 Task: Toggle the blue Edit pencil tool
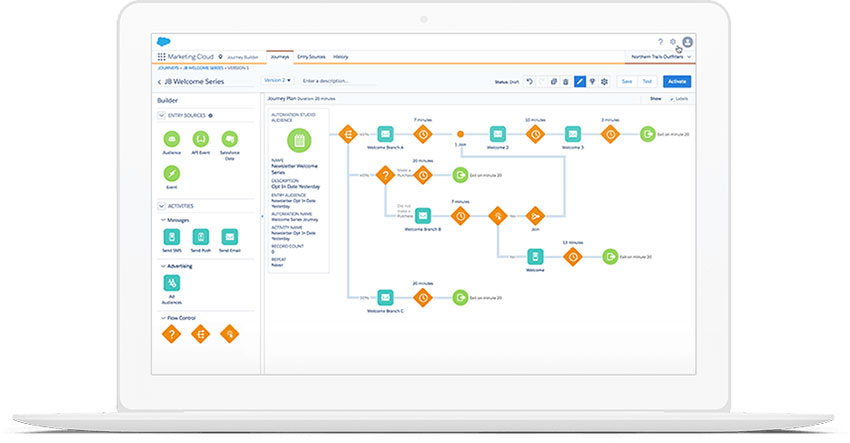(579, 81)
